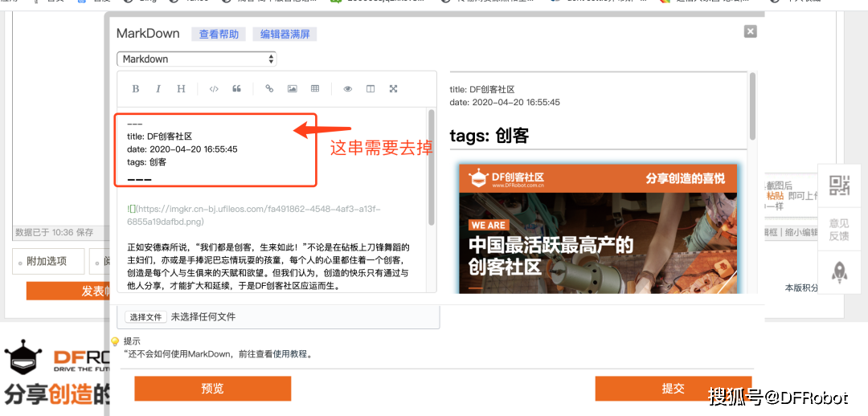Toggle editor fullscreen arrows icon
This screenshot has height=416, width=868.
click(x=393, y=89)
